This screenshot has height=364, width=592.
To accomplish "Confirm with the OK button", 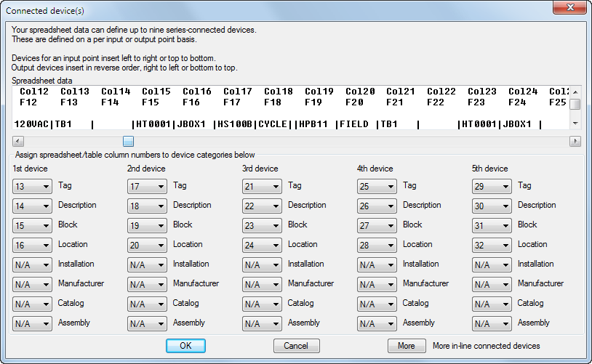I will click(x=185, y=346).
